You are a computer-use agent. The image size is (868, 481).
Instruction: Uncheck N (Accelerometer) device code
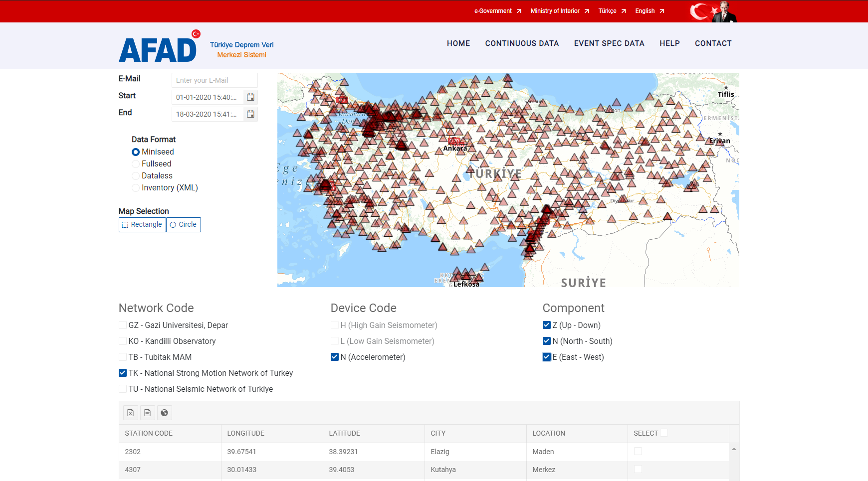point(335,357)
